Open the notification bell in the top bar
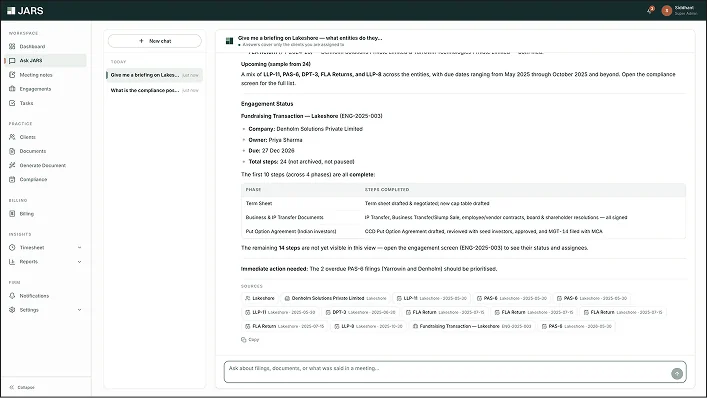707x398 pixels. pos(650,10)
